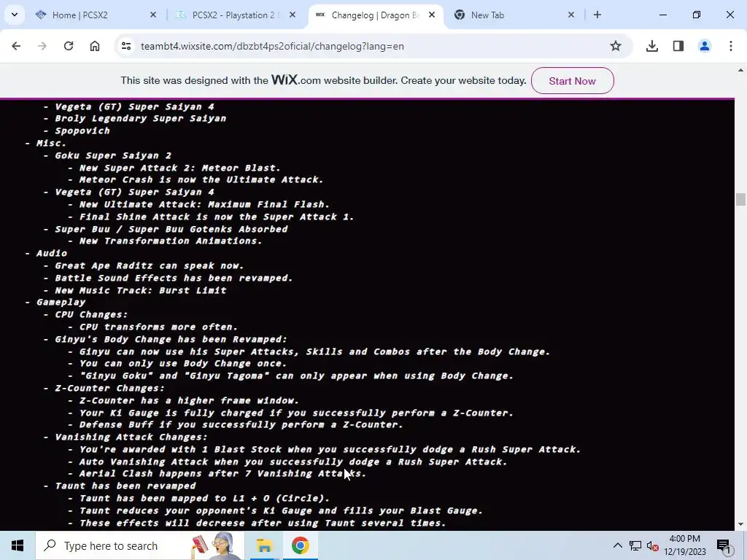This screenshot has height=560, width=747.
Task: Open the notification center icon
Action: click(724, 545)
